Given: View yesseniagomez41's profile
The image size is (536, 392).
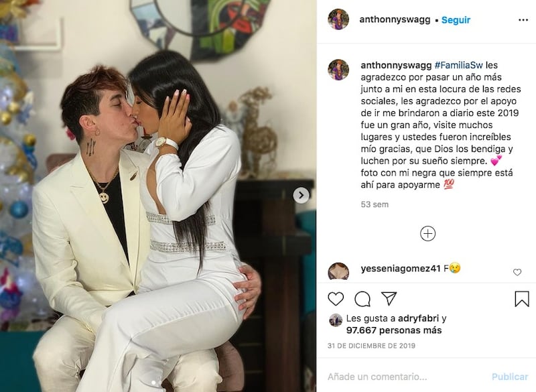Looking at the screenshot, I should pos(400,269).
